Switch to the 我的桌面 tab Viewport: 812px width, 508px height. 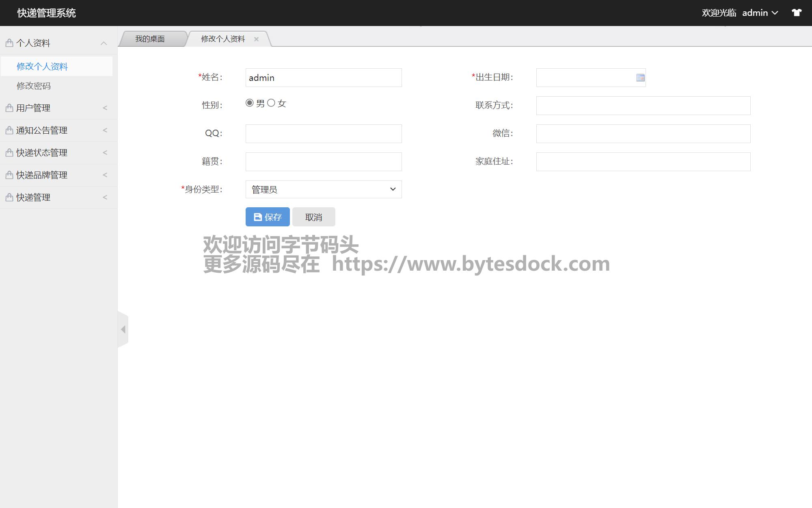click(150, 39)
